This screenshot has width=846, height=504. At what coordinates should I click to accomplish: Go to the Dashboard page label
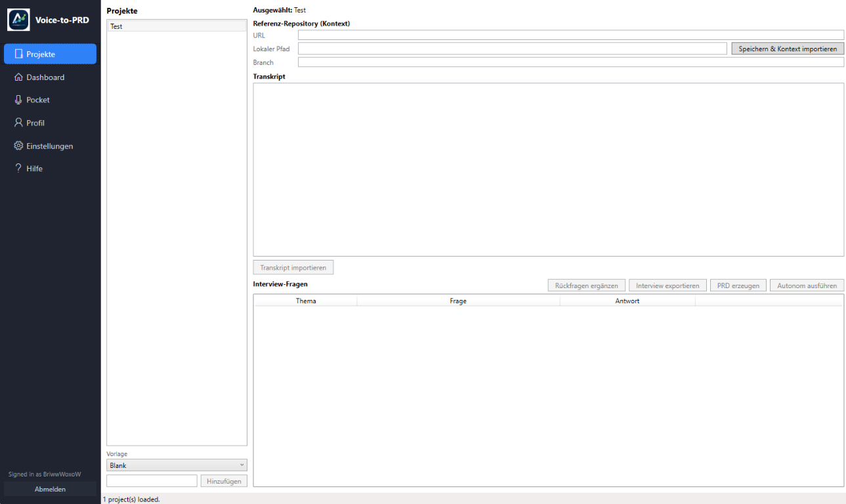45,77
